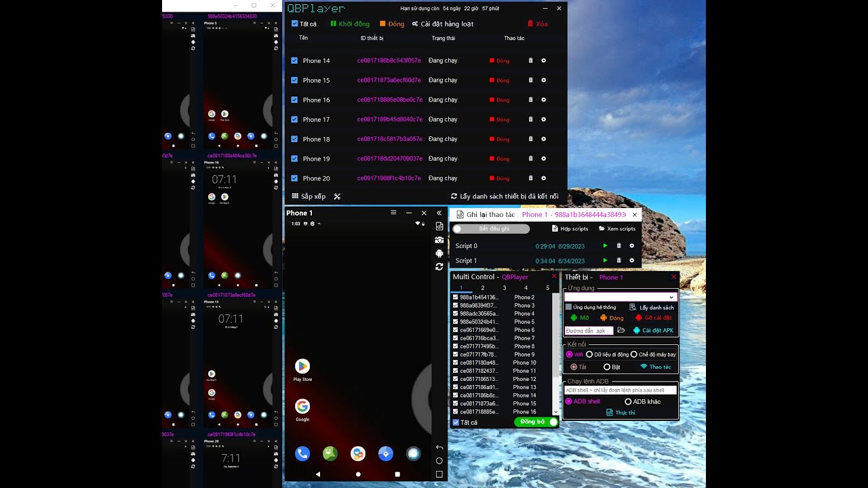Tap the Phone dialer icon in Phone 1 dock
Screen dimensions: 868x488
point(302,453)
